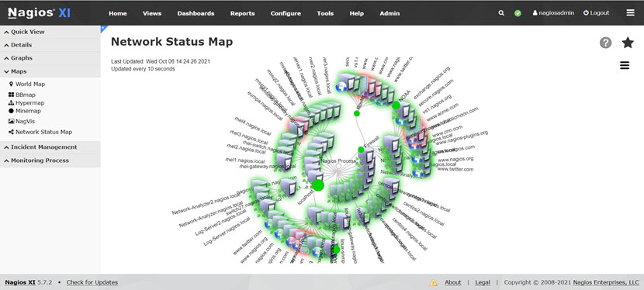Open the nagiosadmin user account
Viewport: 644px width, 290px height.
click(553, 13)
